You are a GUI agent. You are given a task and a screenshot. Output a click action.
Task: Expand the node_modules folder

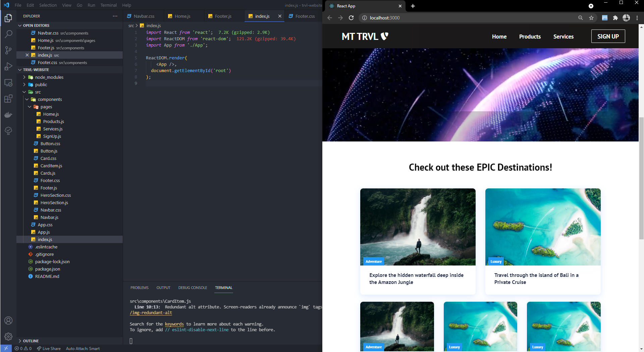point(49,77)
